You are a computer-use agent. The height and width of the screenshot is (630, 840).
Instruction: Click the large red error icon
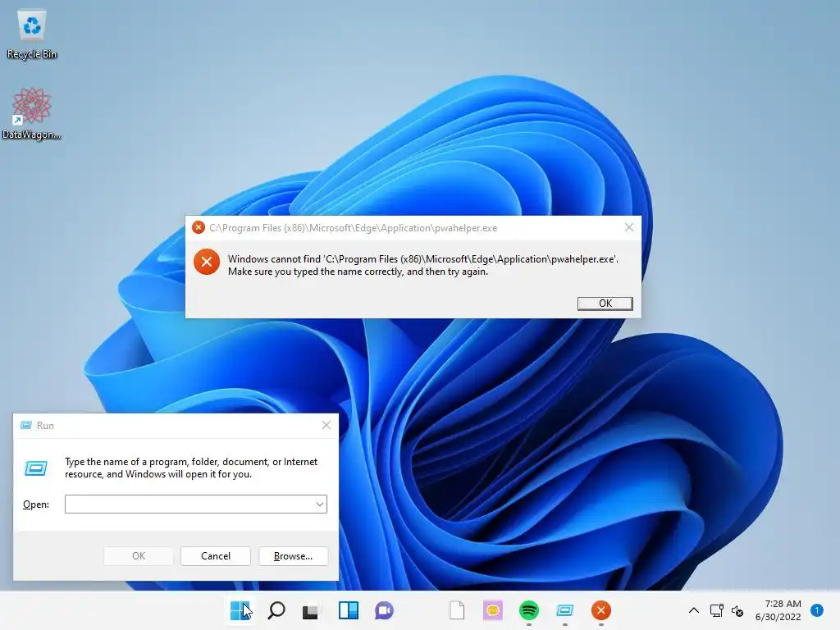(x=207, y=262)
